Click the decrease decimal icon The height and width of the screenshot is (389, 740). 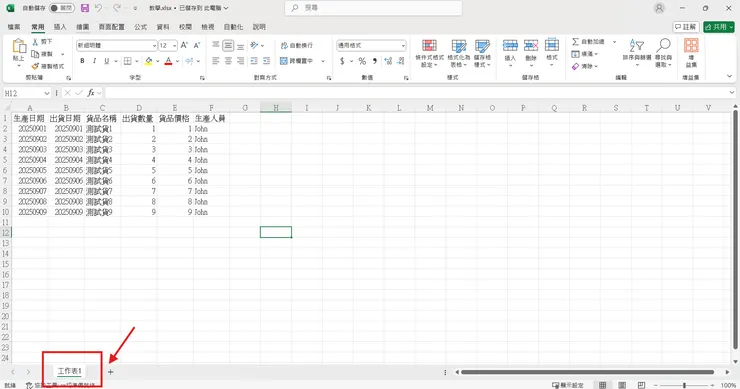(401, 61)
